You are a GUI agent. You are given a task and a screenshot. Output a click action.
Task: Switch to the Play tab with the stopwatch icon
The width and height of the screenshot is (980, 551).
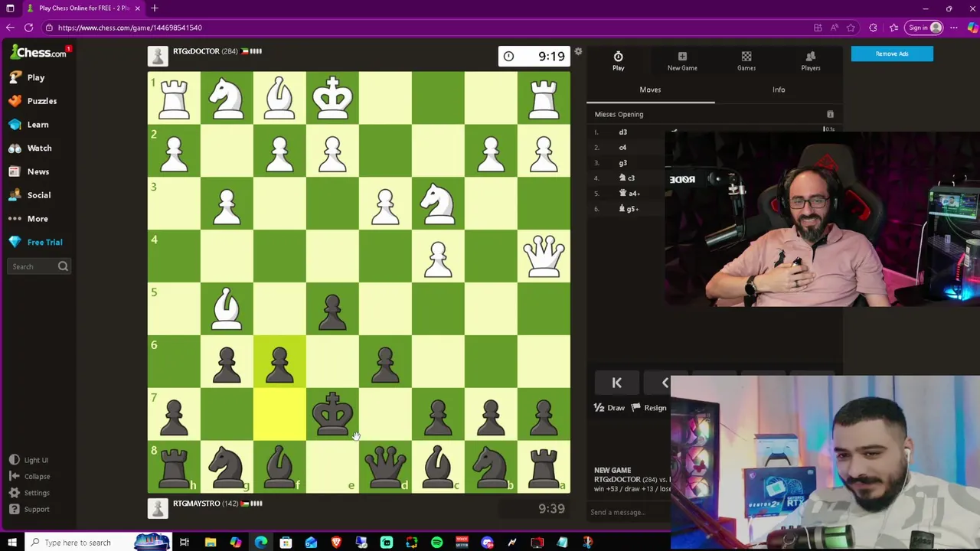pos(618,60)
